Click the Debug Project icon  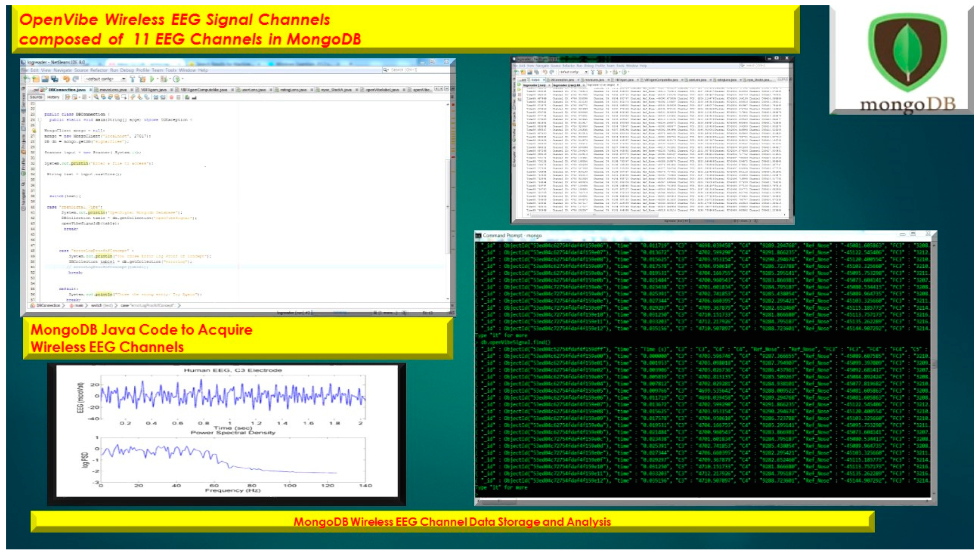click(x=164, y=79)
